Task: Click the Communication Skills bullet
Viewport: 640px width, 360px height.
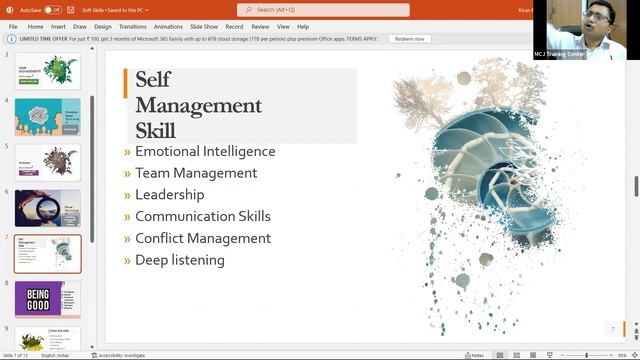Action: click(203, 216)
